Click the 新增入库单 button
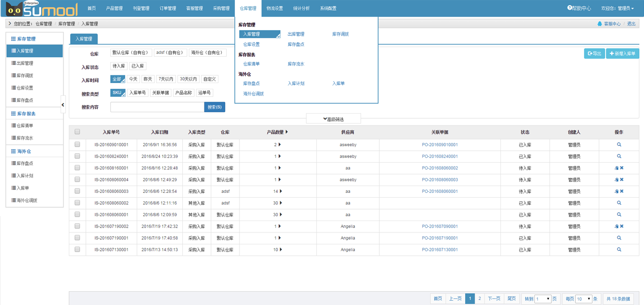This screenshot has height=305, width=644. pyautogui.click(x=622, y=53)
